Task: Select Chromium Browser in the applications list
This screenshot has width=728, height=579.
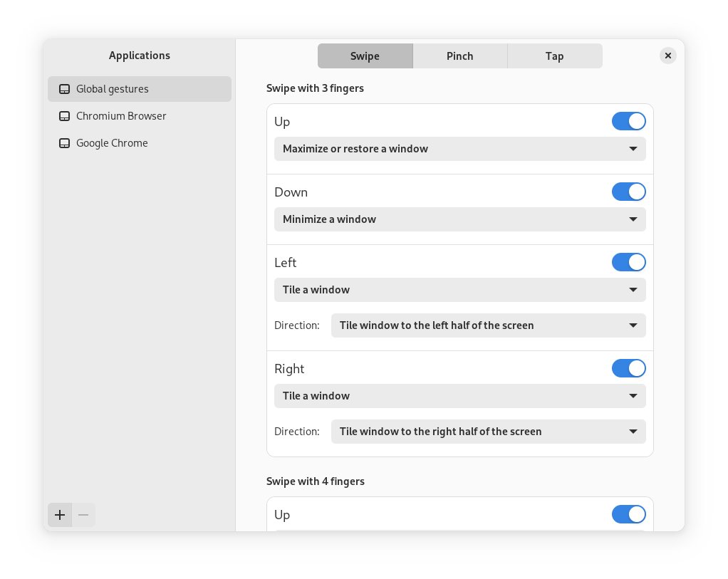Action: tap(140, 116)
